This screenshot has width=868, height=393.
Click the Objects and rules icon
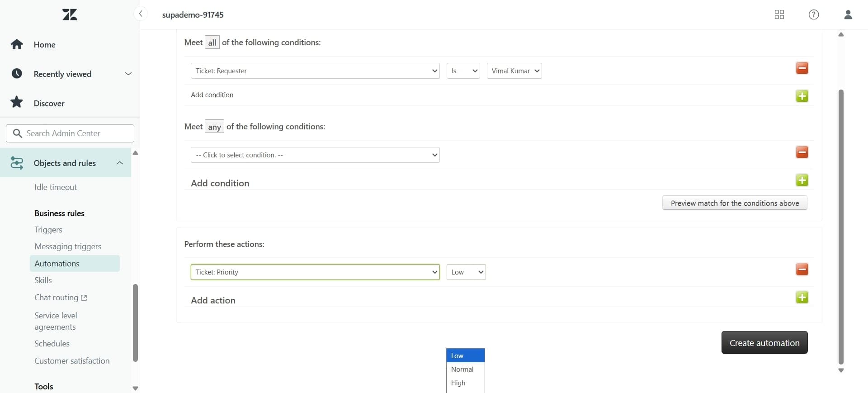click(x=17, y=163)
